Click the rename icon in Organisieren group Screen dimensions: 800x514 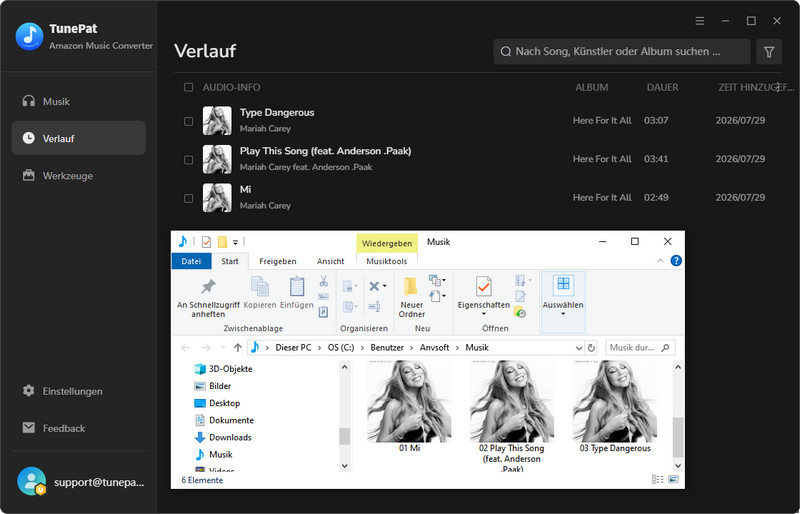coord(374,306)
